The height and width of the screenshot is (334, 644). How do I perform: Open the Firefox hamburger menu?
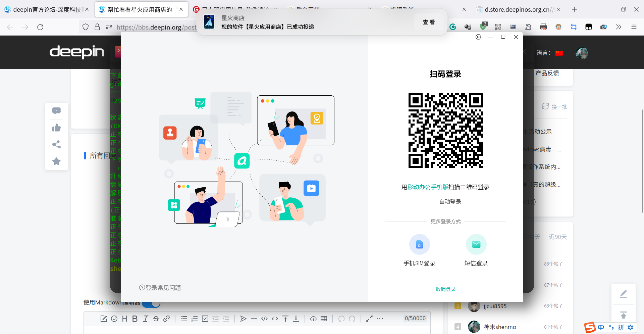634,27
